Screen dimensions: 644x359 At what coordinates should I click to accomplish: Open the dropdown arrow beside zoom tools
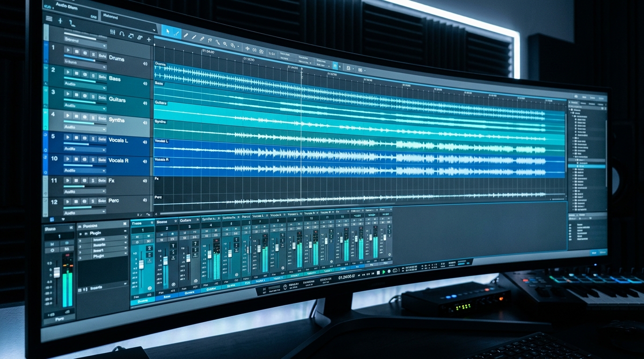tap(238, 47)
